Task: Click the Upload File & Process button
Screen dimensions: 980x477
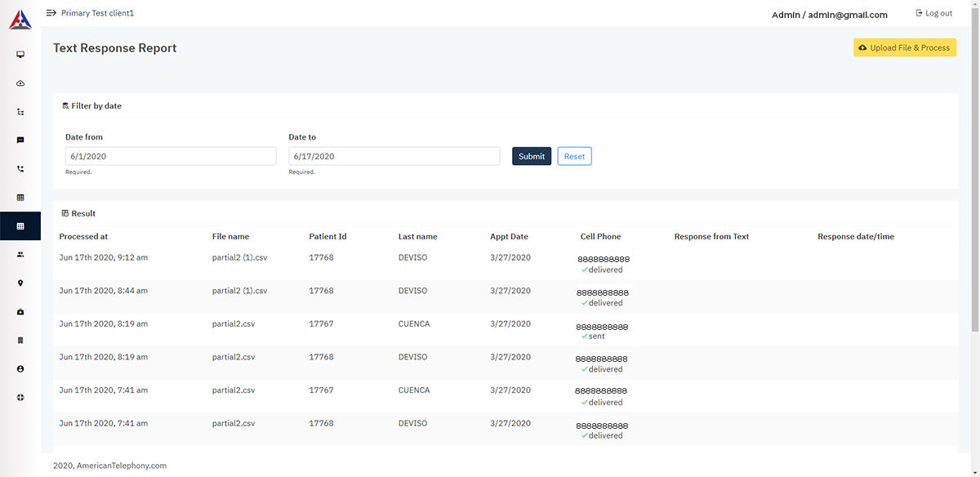Action: 905,48
